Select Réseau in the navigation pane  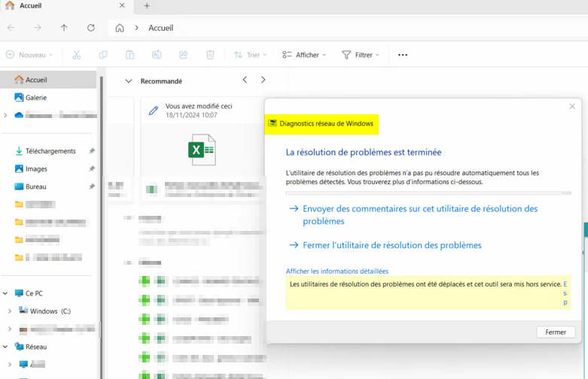(36, 347)
